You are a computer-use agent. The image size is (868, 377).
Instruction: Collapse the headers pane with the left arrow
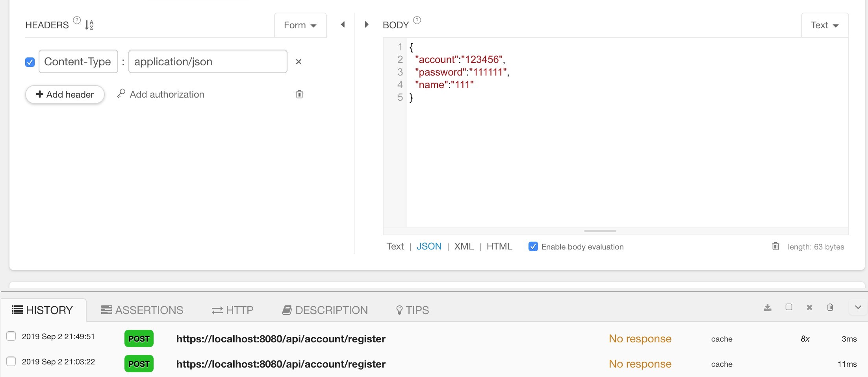343,24
